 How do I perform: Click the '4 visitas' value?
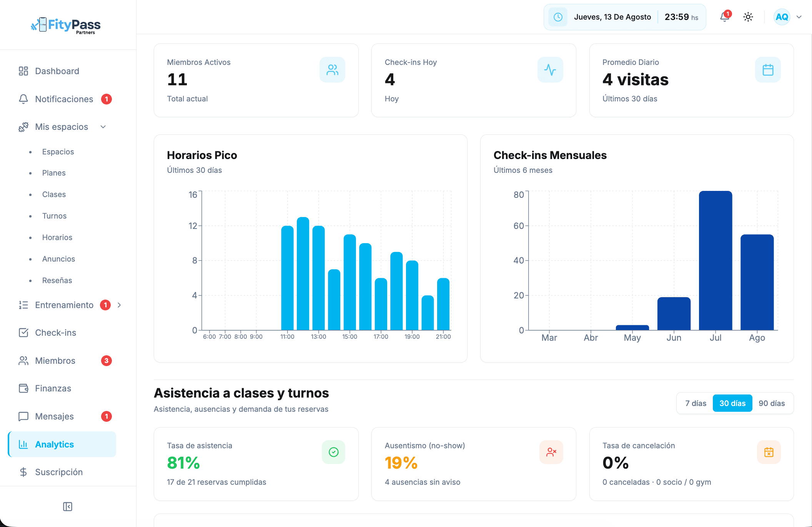(x=636, y=80)
